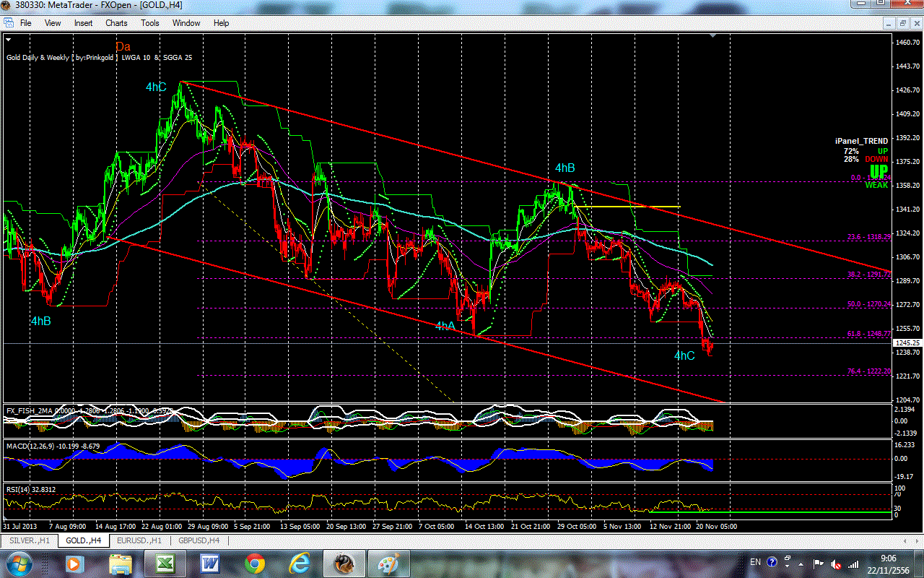Open Windows Explorer from the taskbar
Image resolution: width=924 pixels, height=578 pixels.
[x=120, y=563]
